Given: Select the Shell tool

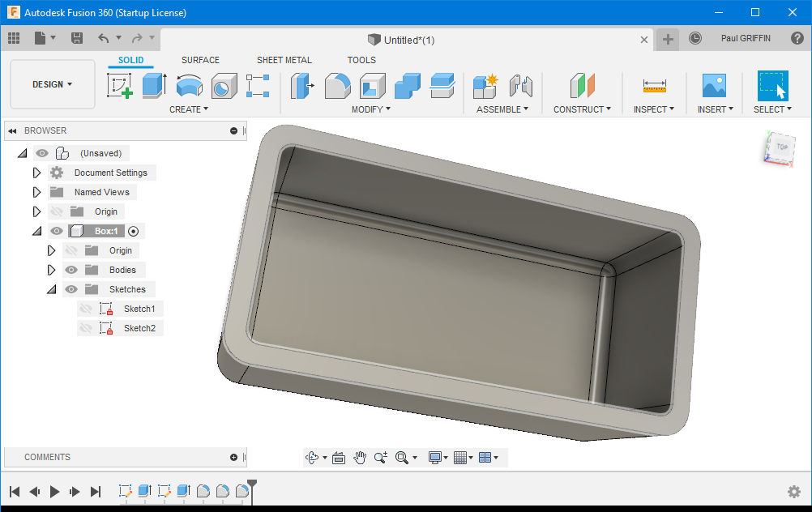Looking at the screenshot, I should tap(373, 85).
